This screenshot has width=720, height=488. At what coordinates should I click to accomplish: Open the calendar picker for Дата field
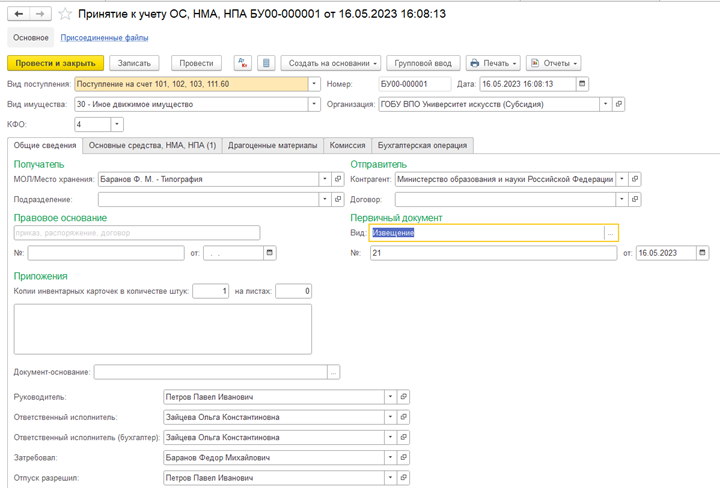(x=582, y=84)
